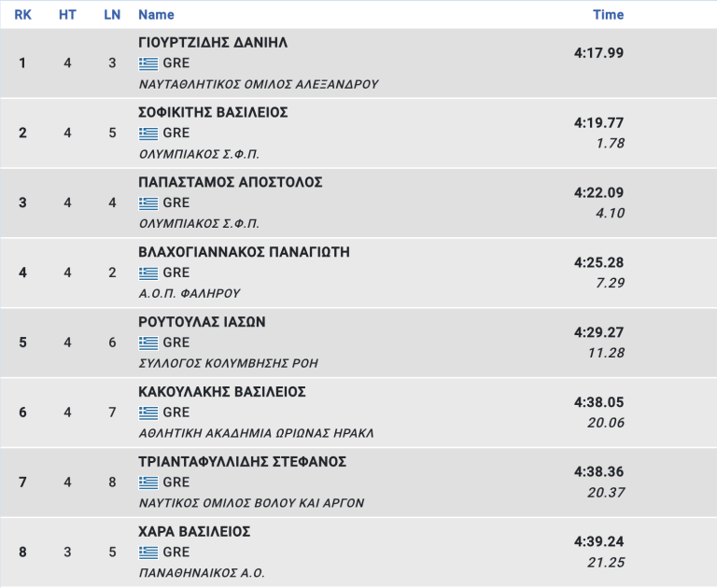The image size is (717, 588).
Task: Click the Greek flag under ΚΑΚΟΥΛΑΚΗΣ ΒΑΣΙΛΕΙΟΣ
Action: tap(148, 413)
